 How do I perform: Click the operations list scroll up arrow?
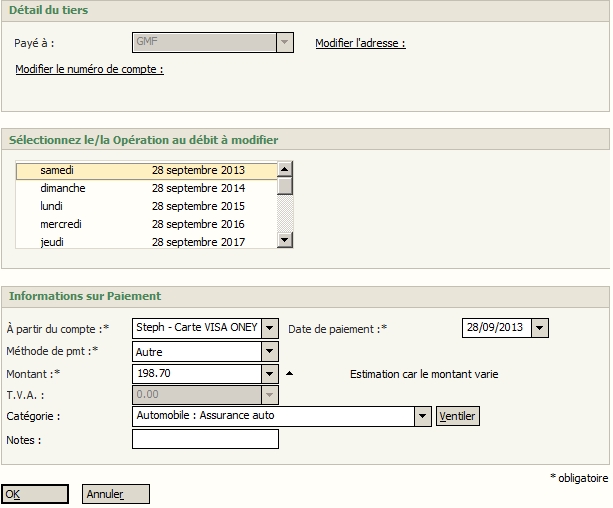tap(285, 170)
